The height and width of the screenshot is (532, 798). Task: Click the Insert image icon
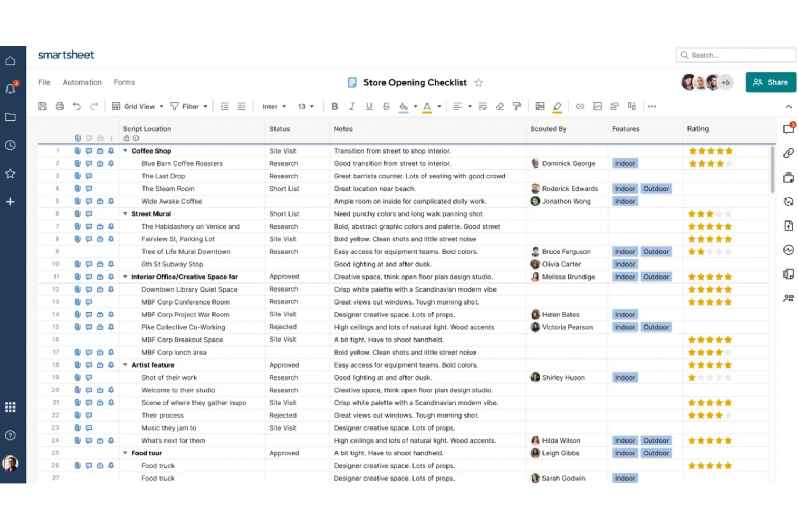(597, 107)
